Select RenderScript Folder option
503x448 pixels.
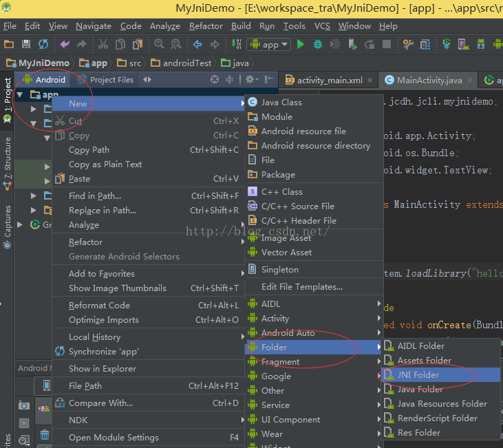click(x=441, y=418)
